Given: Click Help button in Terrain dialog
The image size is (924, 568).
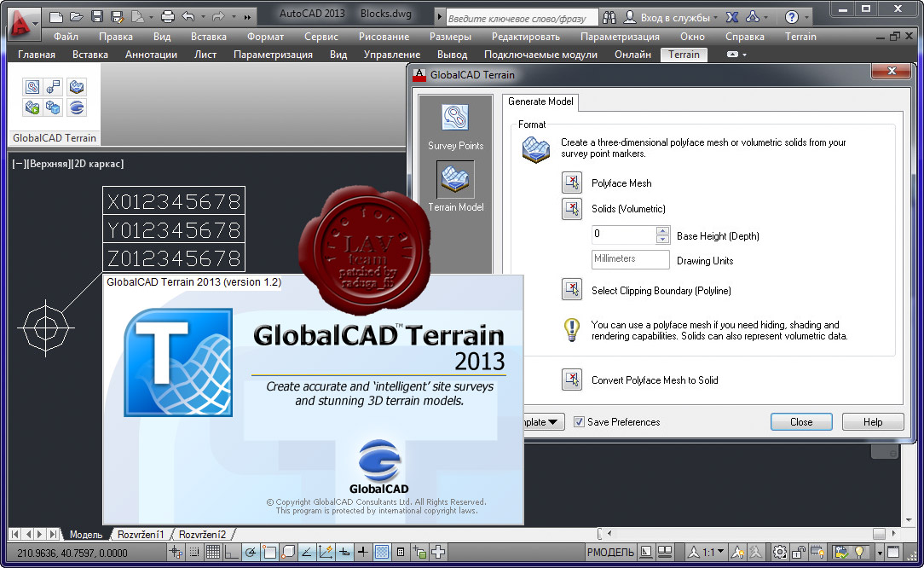Looking at the screenshot, I should (873, 421).
